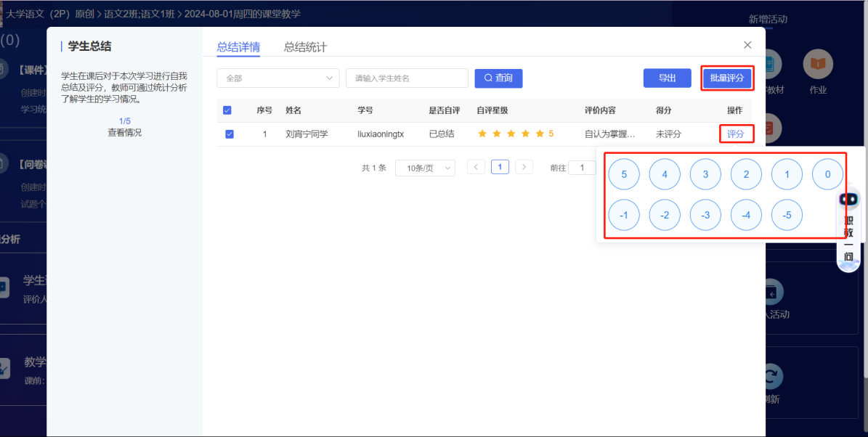Toggle the checkbox for 刘宵宁同学's row

(230, 134)
